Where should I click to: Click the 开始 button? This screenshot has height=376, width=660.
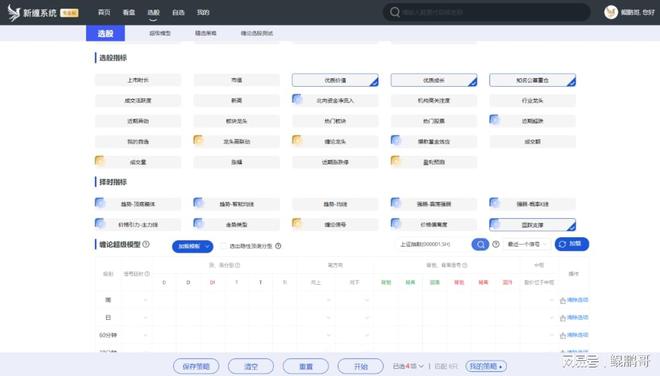pyautogui.click(x=361, y=366)
